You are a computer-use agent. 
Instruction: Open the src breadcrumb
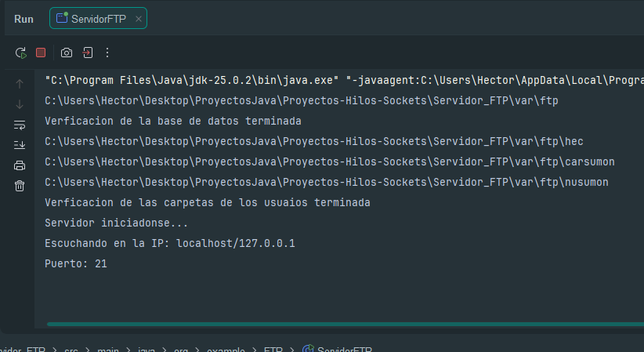pos(71,349)
